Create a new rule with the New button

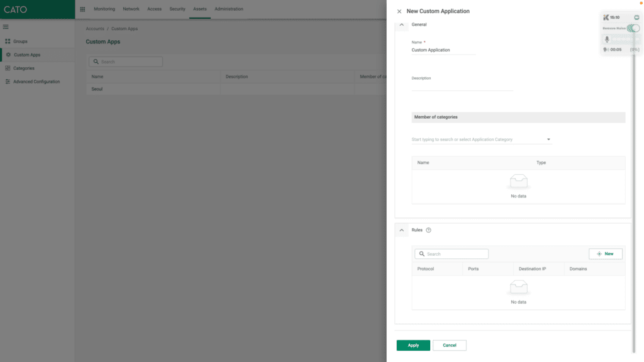(x=605, y=253)
